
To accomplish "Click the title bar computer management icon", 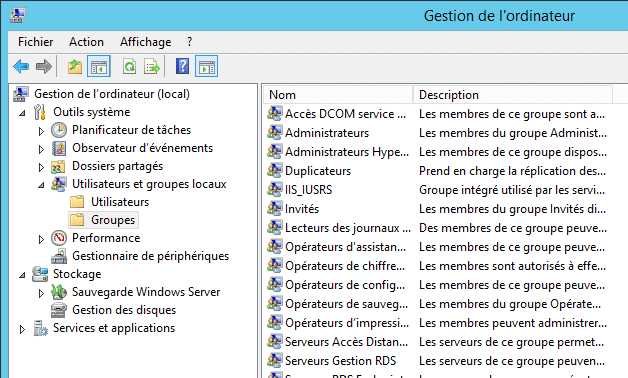I will coord(18,15).
